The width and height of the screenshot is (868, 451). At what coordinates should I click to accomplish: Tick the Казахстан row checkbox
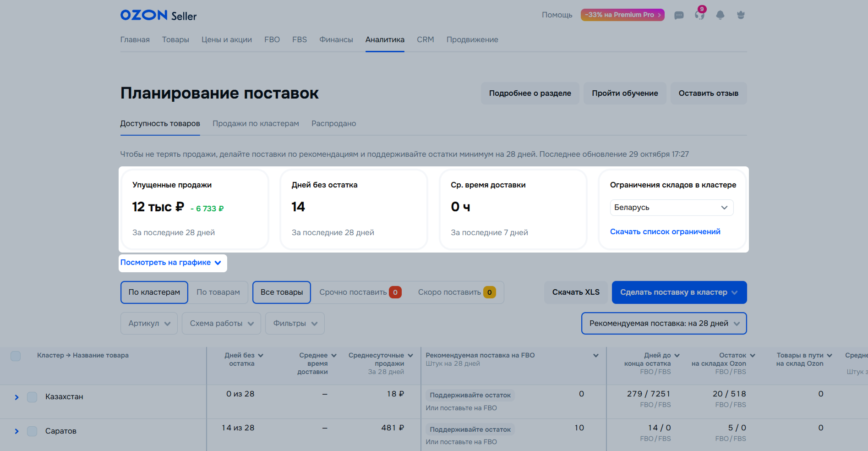pos(32,397)
